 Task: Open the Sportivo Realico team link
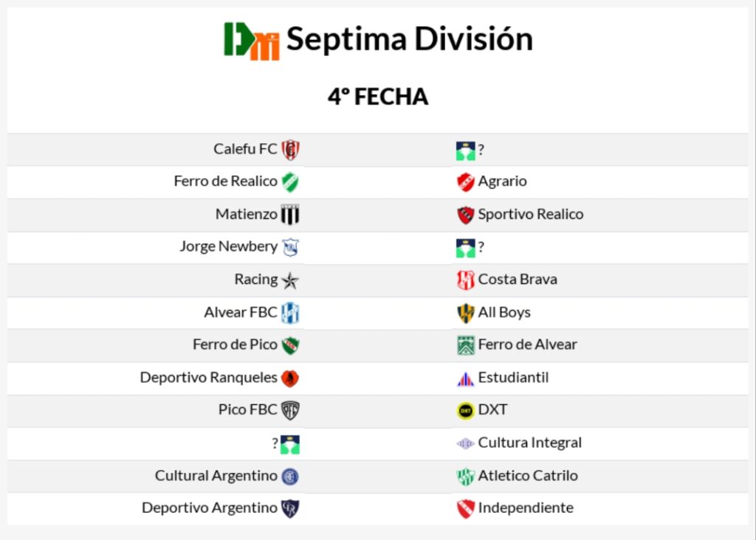(530, 215)
